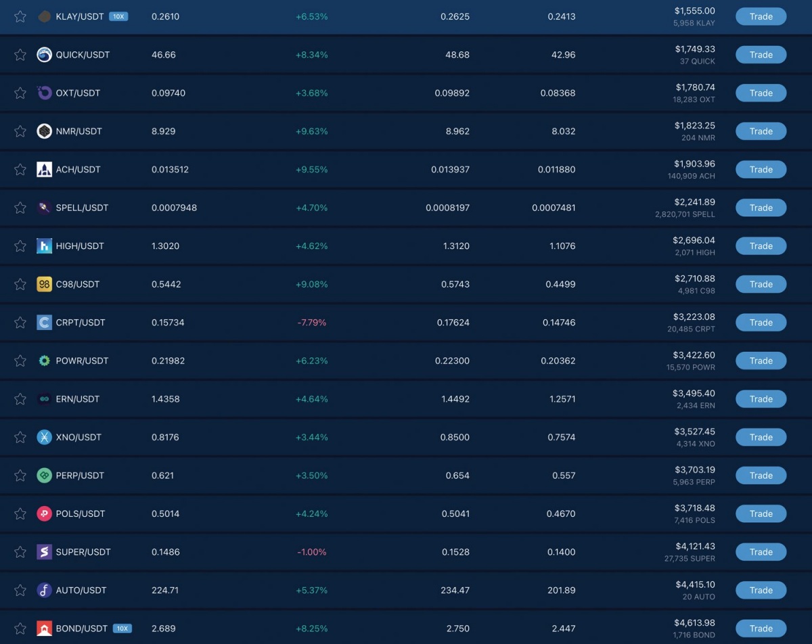Click the HIGH coin icon
This screenshot has width=812, height=644.
point(44,246)
